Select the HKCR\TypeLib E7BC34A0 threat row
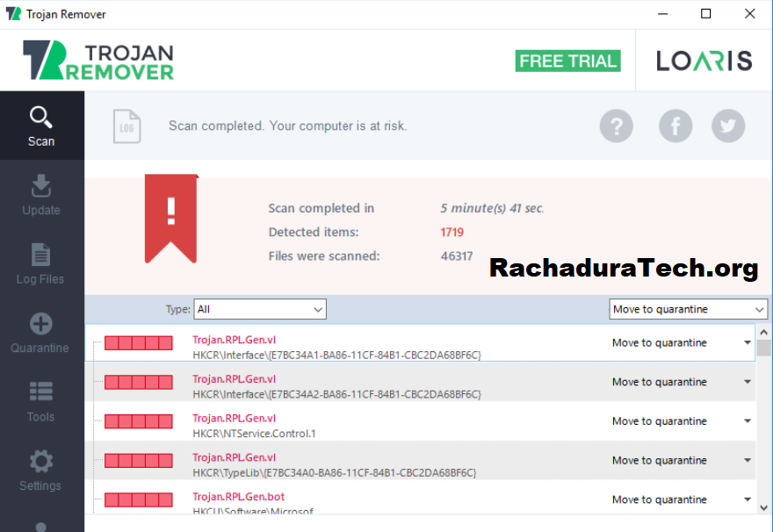This screenshot has height=532, width=773. (x=420, y=461)
